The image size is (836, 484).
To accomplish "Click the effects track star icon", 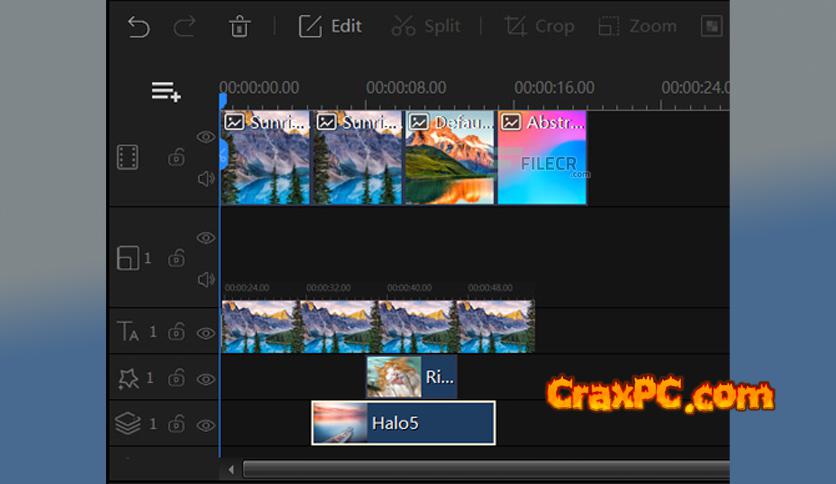I will click(x=128, y=378).
